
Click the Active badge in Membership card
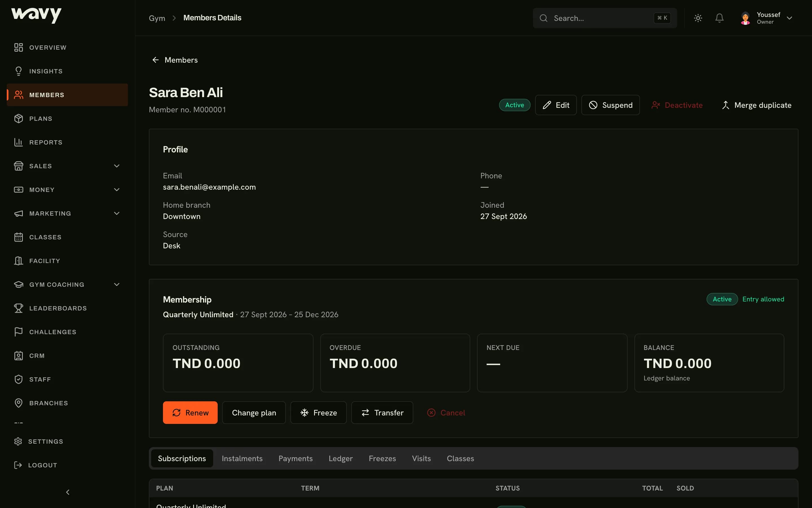pyautogui.click(x=722, y=299)
